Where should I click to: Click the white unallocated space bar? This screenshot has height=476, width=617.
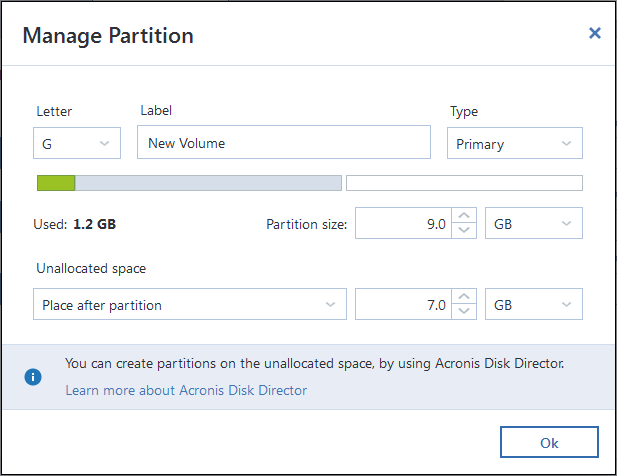[x=464, y=183]
